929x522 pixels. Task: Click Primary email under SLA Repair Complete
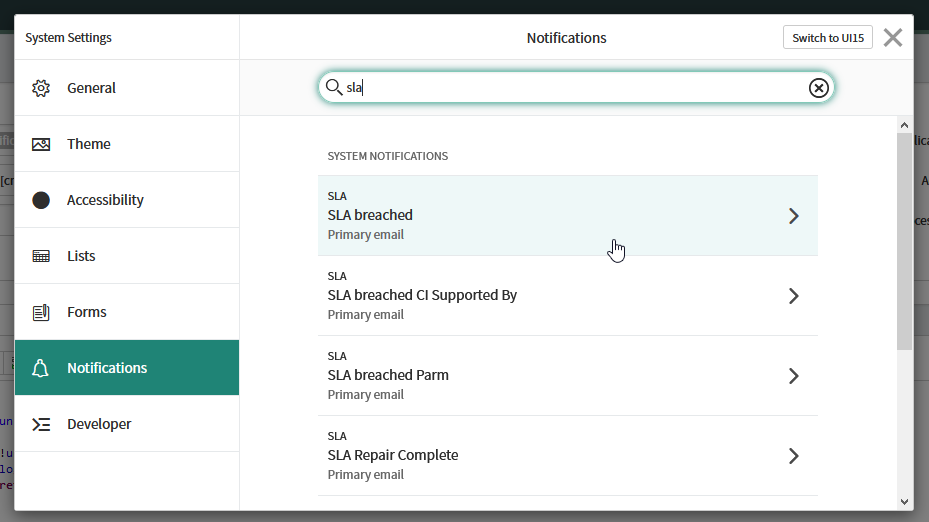pyautogui.click(x=366, y=475)
